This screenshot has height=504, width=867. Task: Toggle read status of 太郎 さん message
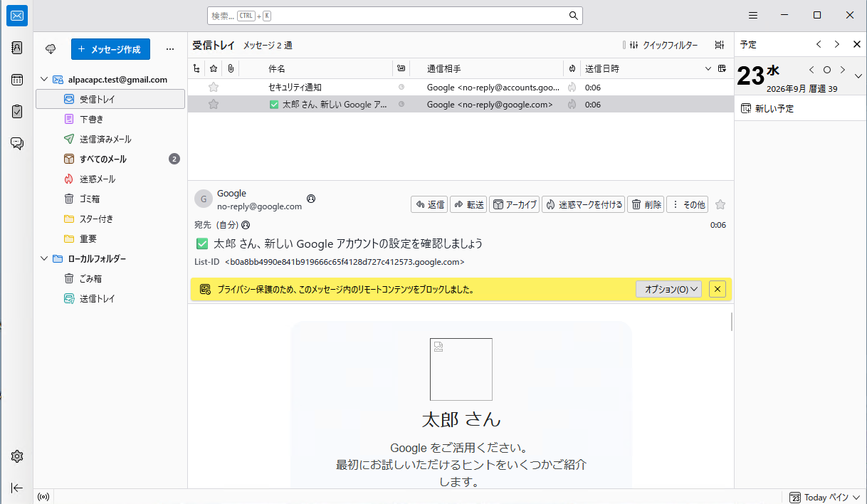[x=401, y=105]
